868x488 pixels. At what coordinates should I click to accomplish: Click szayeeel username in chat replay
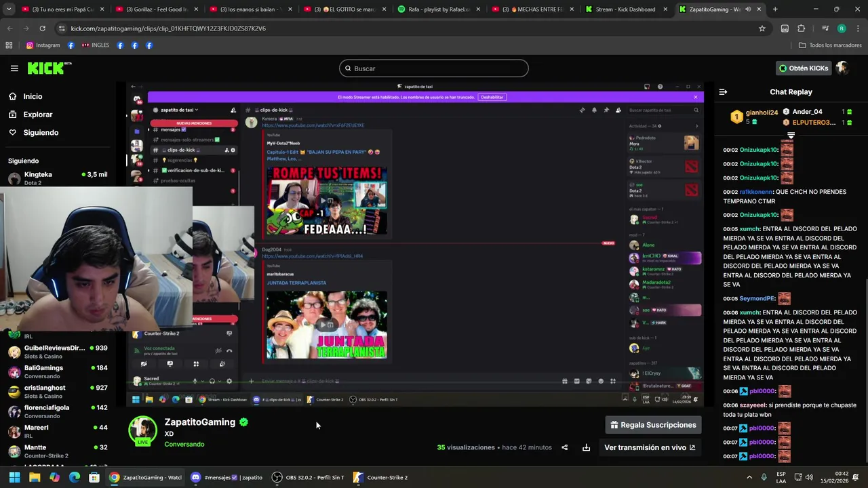click(753, 405)
